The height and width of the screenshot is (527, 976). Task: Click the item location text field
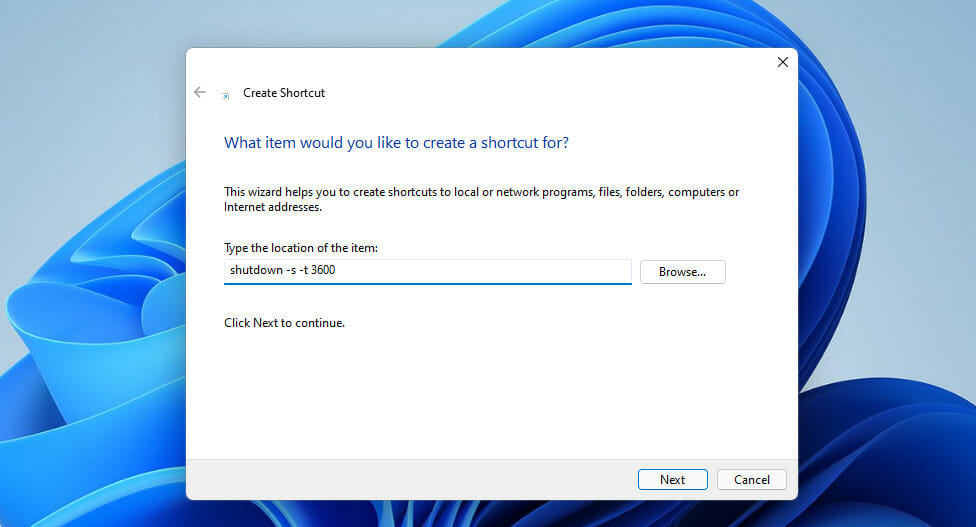point(428,271)
